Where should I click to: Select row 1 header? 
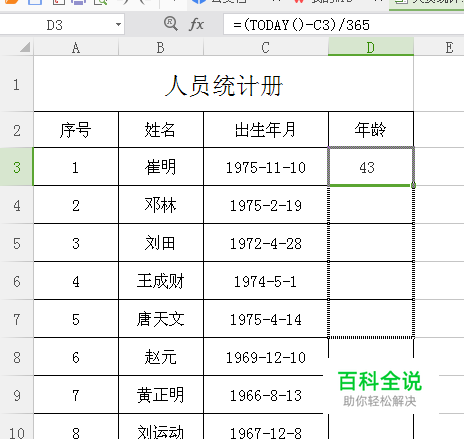[16, 84]
